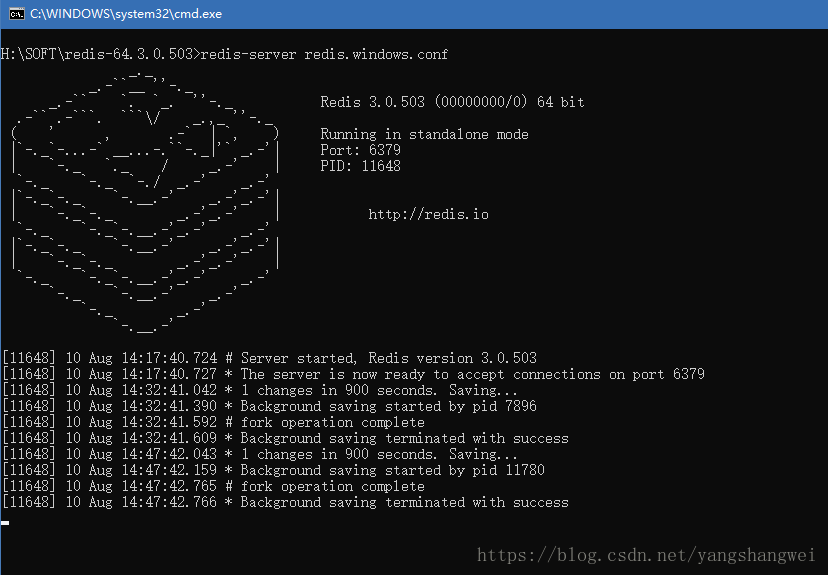828x575 pixels.
Task: Click the "Server started, Redis version" log line
Action: [x=270, y=358]
